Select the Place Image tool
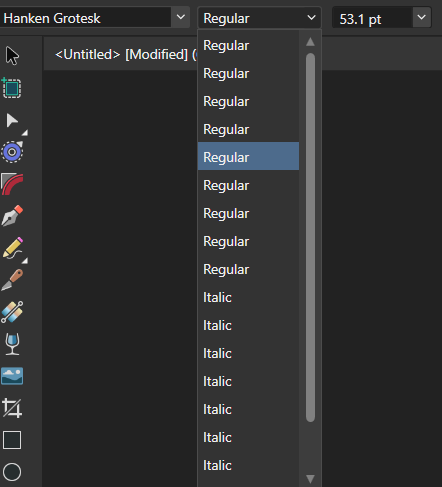This screenshot has width=442, height=487. pyautogui.click(x=12, y=376)
